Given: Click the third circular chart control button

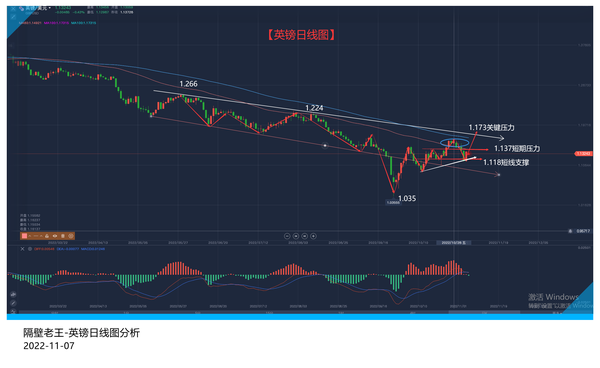Looking at the screenshot, I should coord(305,236).
